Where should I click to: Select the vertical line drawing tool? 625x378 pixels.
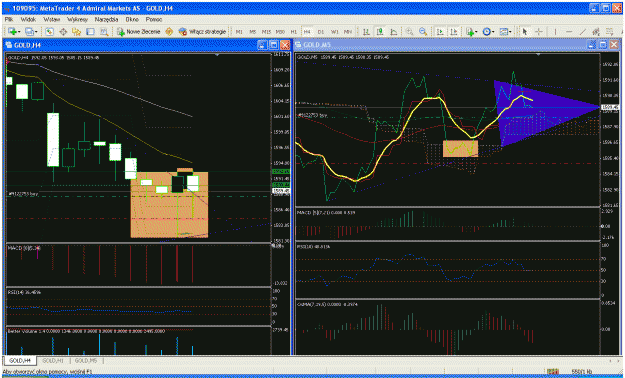point(555,32)
